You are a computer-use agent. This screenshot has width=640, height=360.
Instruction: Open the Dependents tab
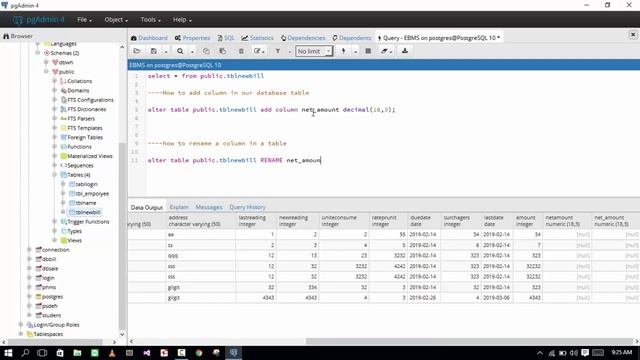click(x=351, y=38)
